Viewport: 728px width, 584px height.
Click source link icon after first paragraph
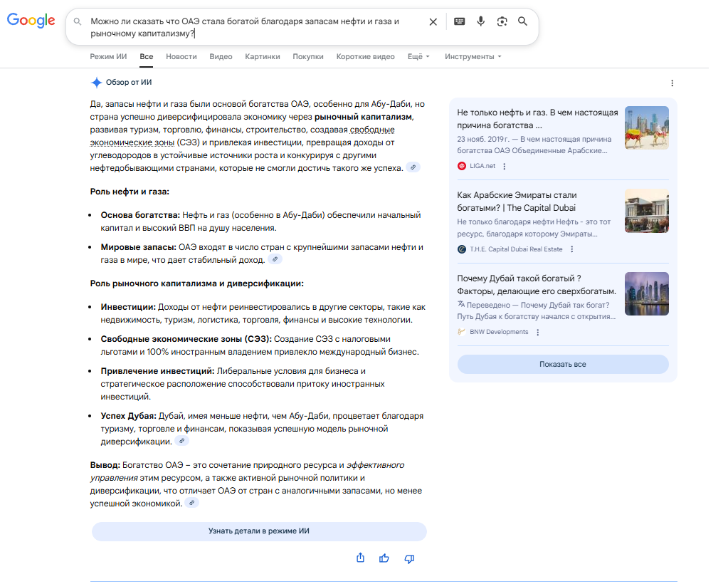pos(413,167)
